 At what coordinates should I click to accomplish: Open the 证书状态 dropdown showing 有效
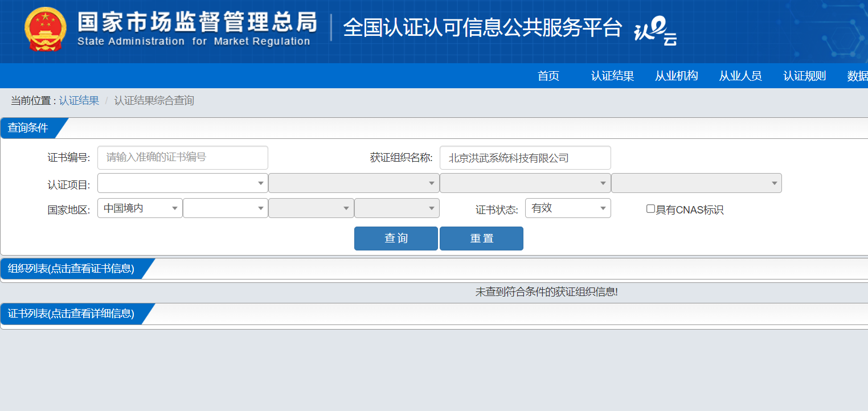click(568, 208)
